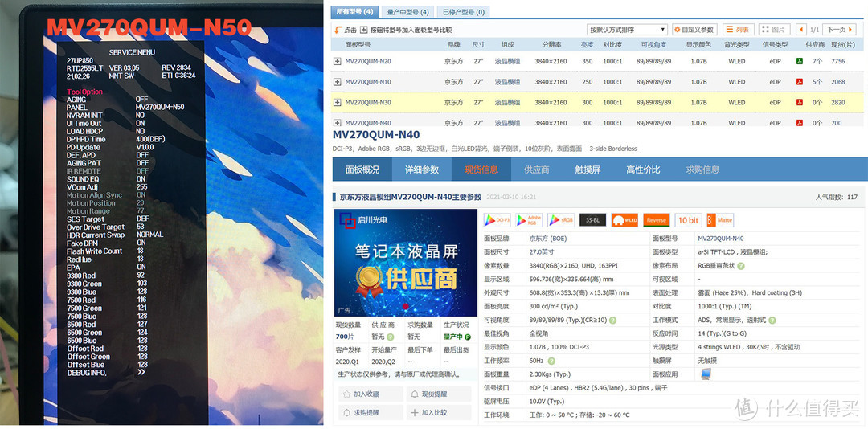Click the 现货(片) column header
Screen dimensions: 868x429
(841, 44)
